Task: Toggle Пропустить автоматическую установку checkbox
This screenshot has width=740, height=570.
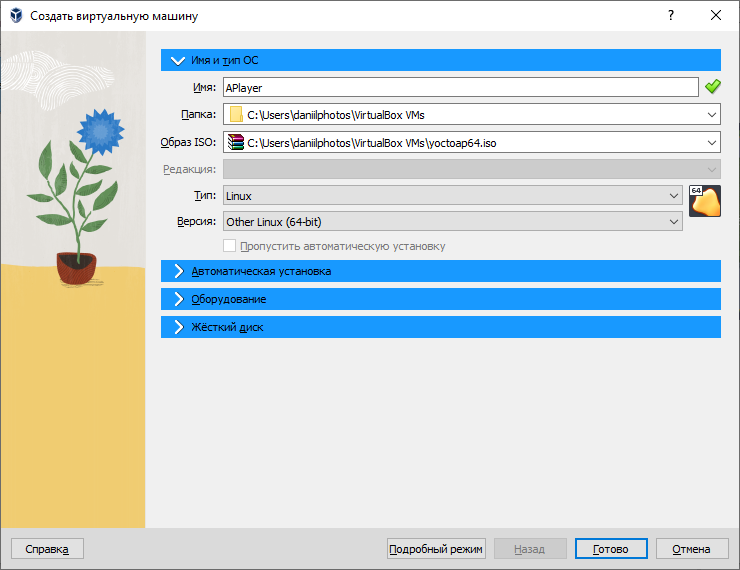Action: [x=229, y=246]
